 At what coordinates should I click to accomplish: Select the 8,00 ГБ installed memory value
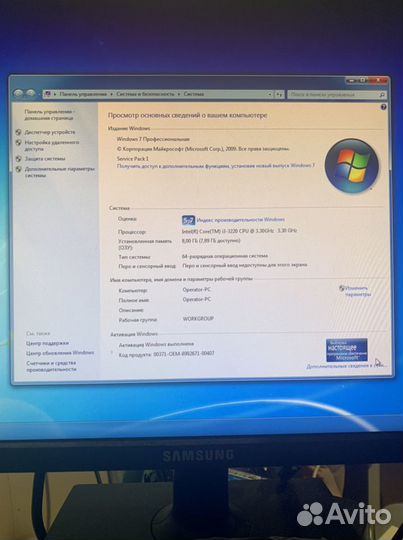tap(211, 241)
